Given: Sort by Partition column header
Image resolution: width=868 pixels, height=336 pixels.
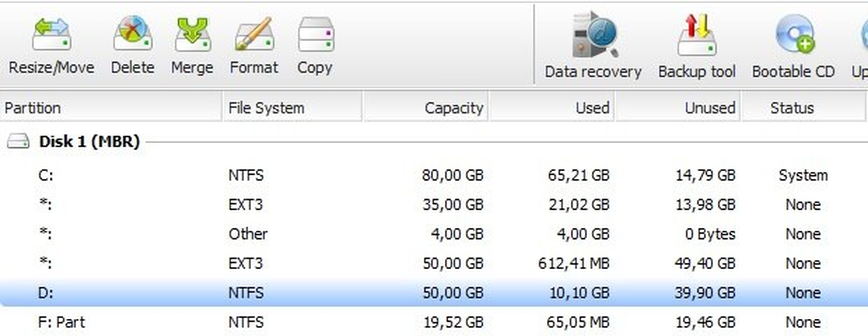Looking at the screenshot, I should coord(111,108).
